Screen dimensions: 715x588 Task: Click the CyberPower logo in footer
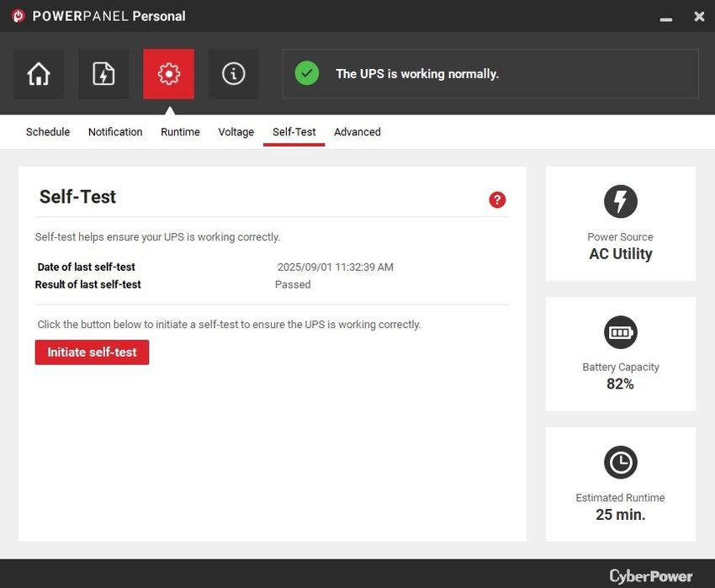point(651,576)
